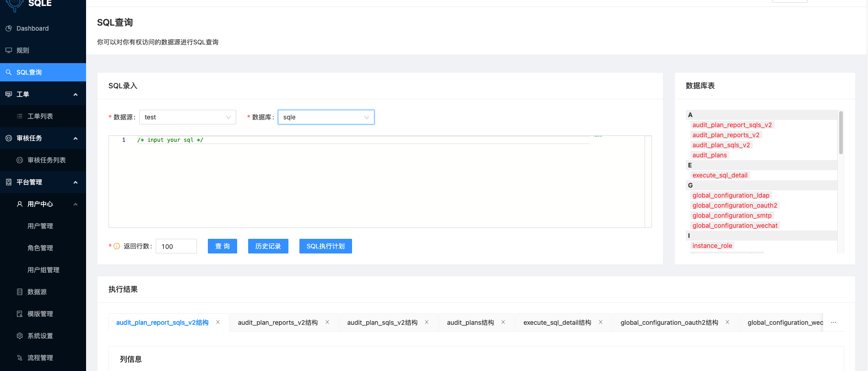The width and height of the screenshot is (868, 371).
Task: Open table instance_role
Action: pos(712,246)
